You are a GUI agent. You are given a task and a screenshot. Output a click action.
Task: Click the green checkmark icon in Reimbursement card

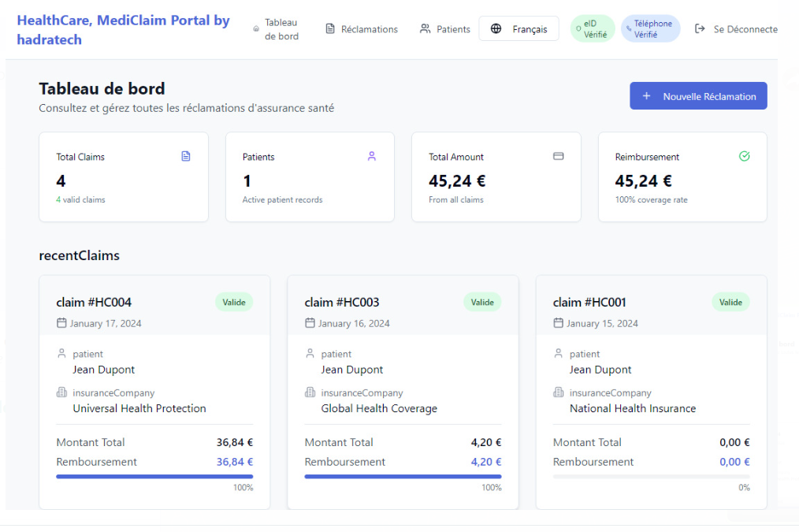[x=744, y=156]
